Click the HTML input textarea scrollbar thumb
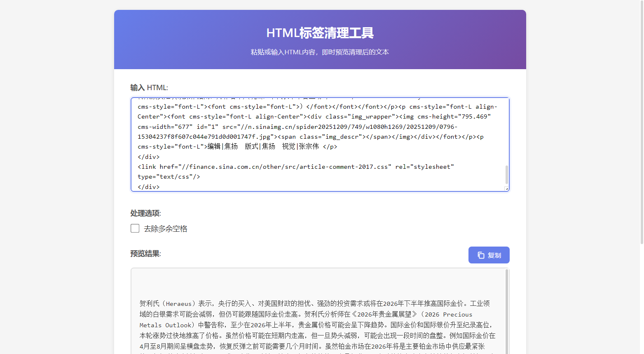The image size is (644, 354). tap(506, 175)
